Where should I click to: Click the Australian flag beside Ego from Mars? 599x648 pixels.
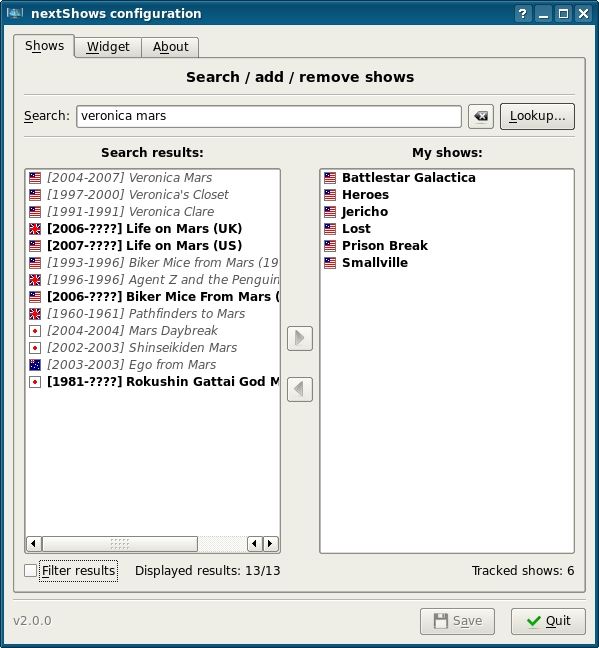click(35, 364)
